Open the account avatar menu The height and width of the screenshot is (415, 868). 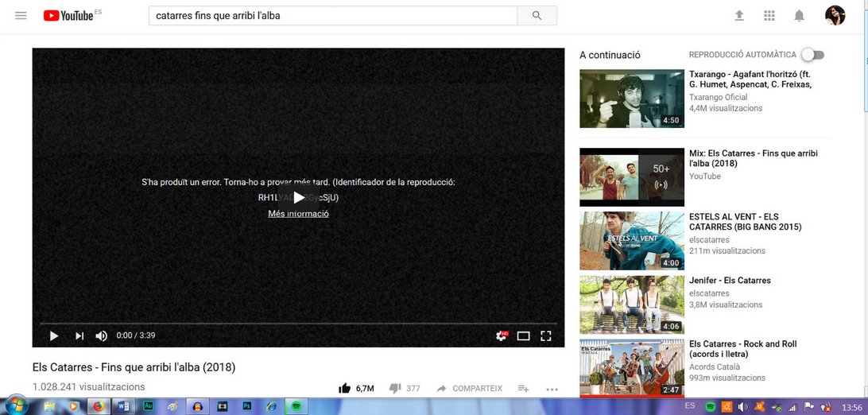835,15
